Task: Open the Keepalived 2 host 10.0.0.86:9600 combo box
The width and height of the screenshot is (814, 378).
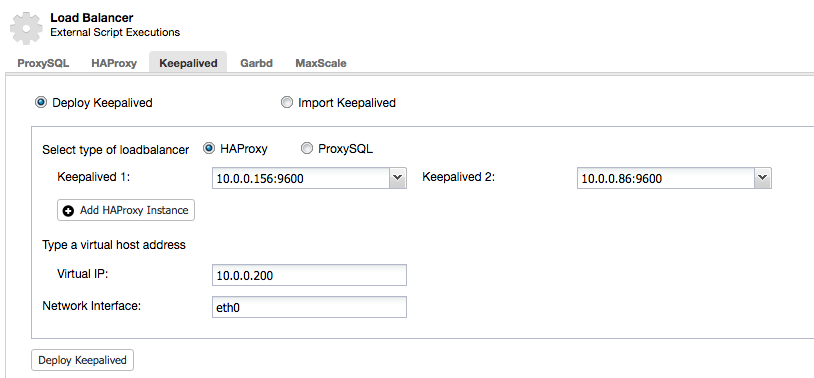Action: [674, 178]
